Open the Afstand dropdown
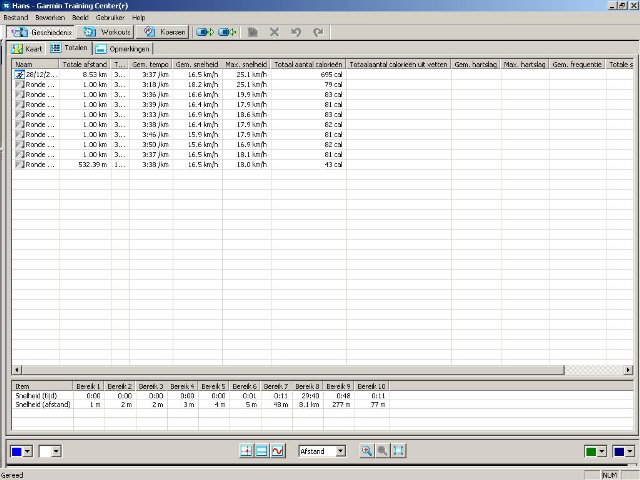This screenshot has height=480, width=640. (x=322, y=451)
